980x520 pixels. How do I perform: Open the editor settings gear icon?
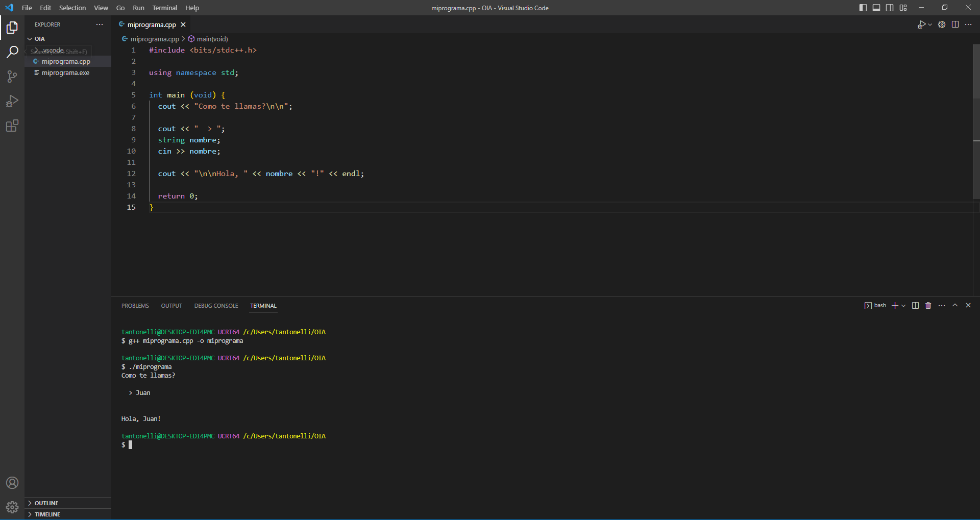pos(942,24)
